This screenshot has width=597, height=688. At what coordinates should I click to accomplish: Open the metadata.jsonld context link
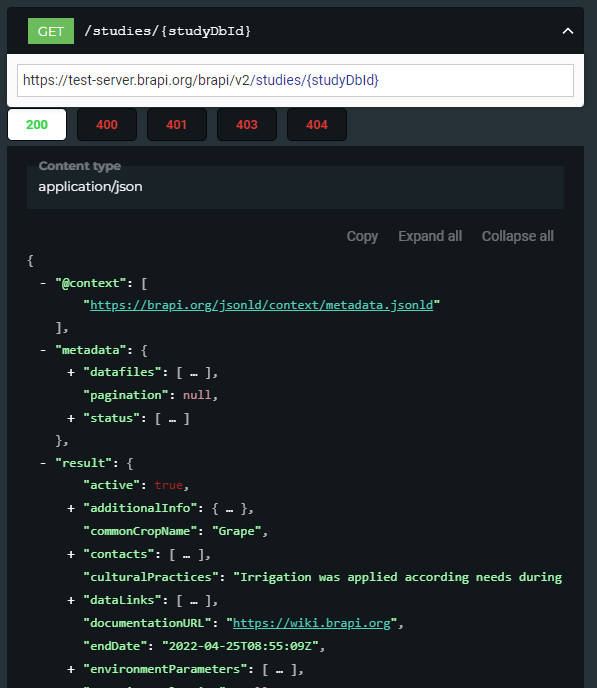(261, 305)
